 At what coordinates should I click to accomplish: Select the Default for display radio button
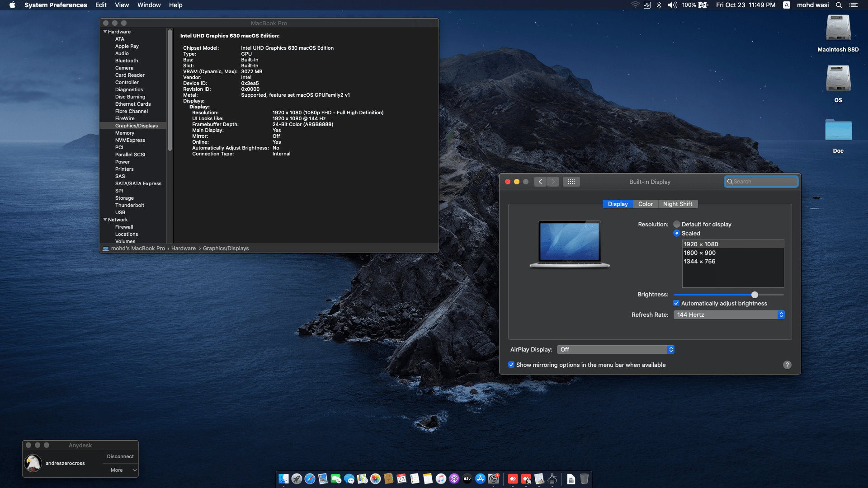(677, 224)
